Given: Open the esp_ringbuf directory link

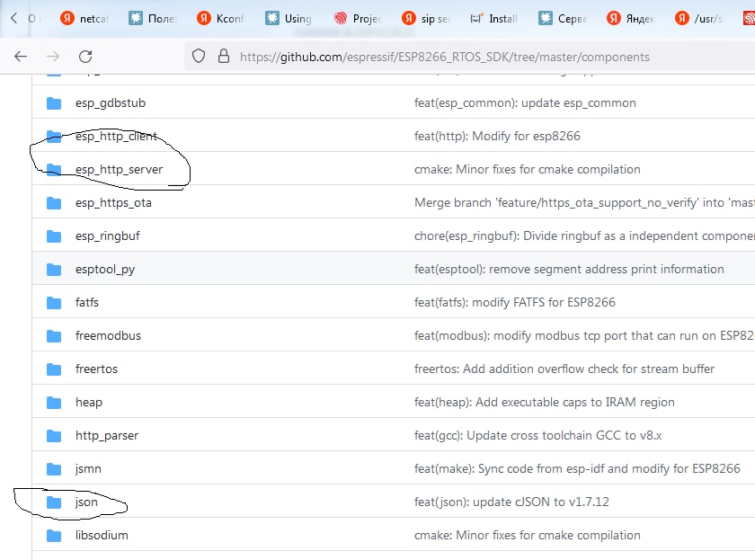Looking at the screenshot, I should pyautogui.click(x=107, y=236).
